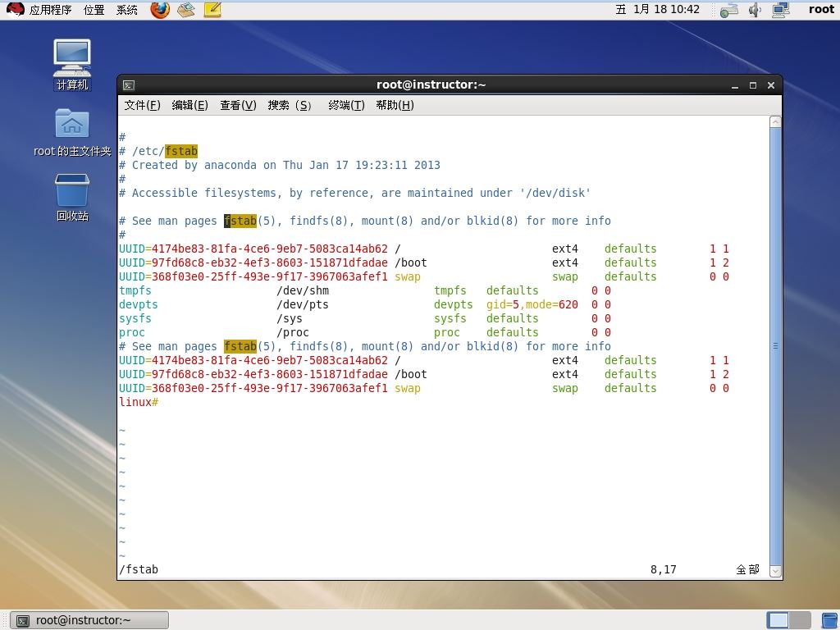840x630 pixels.
Task: Click the terminal title bar root@instructor:~
Action: pos(431,84)
